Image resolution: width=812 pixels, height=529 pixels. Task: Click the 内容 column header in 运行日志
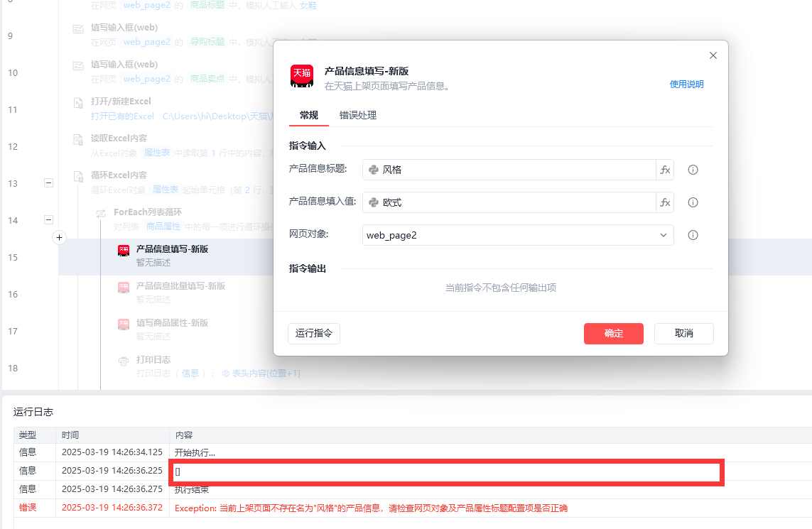point(184,435)
